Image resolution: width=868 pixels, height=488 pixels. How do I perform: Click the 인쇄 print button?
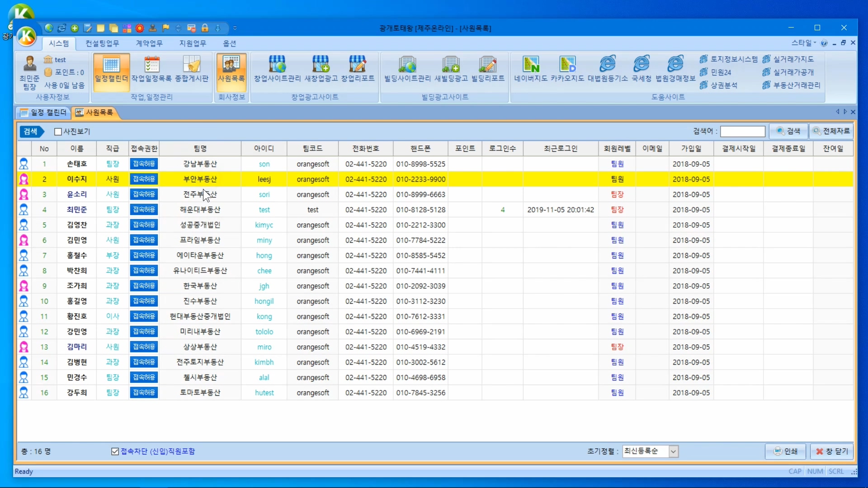coord(786,451)
